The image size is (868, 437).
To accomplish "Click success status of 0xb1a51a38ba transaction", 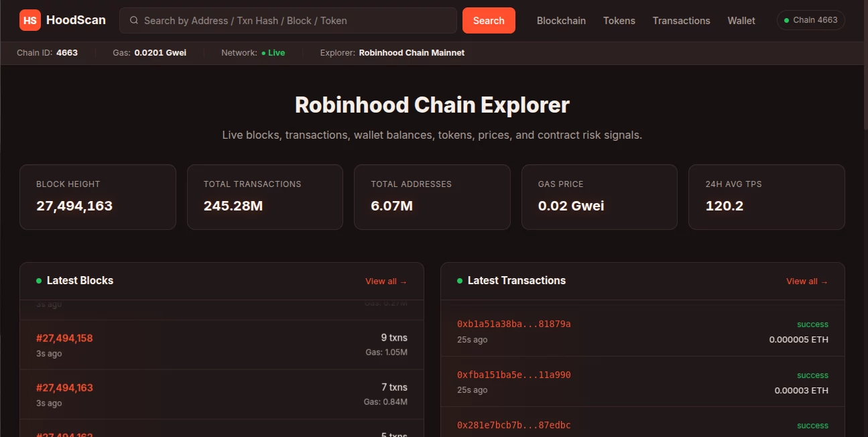I will tap(812, 324).
